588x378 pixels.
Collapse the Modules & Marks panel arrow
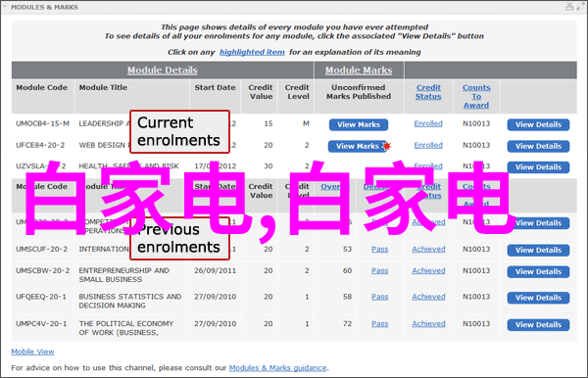5,7
